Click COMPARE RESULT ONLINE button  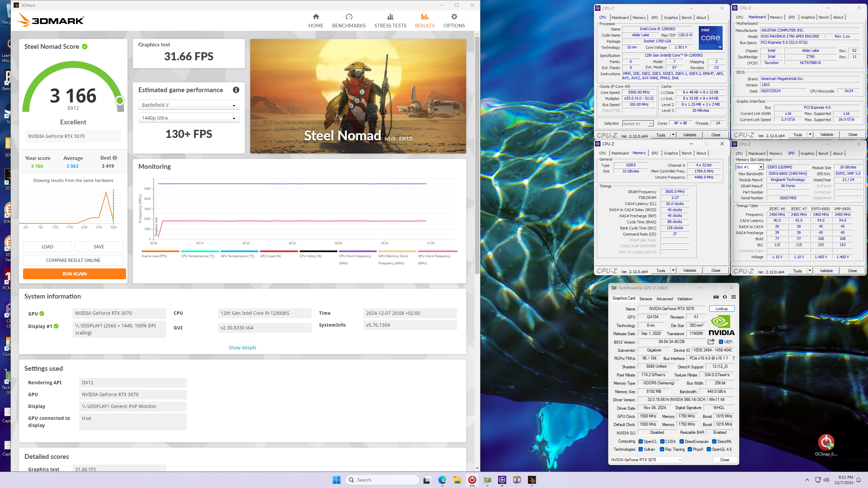(73, 260)
